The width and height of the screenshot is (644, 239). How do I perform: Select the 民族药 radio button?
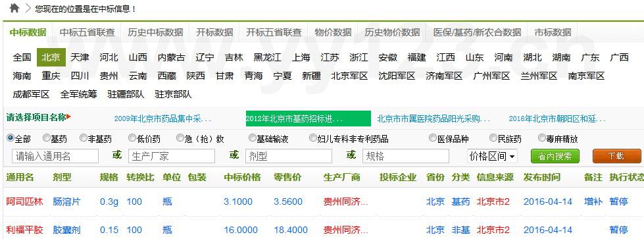493,138
